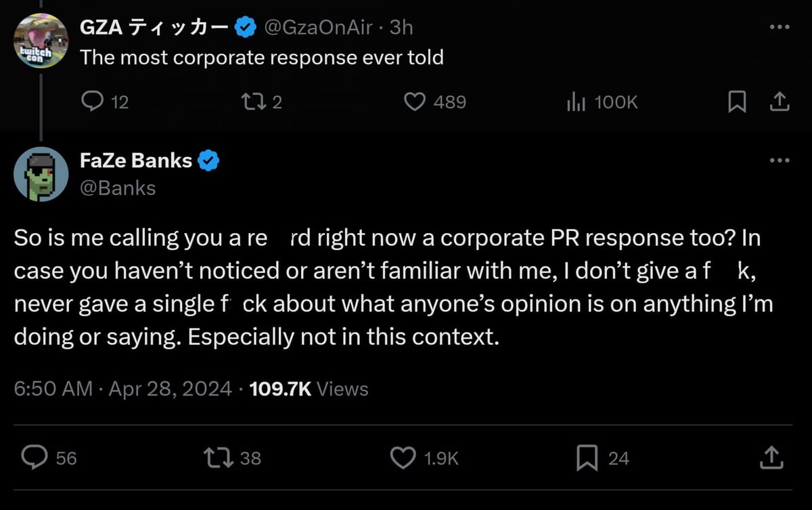Like FaZe Banks' reply
The height and width of the screenshot is (510, 812).
[x=404, y=458]
